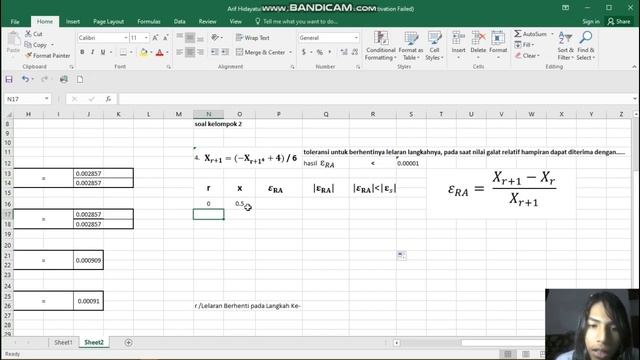Click the Share button
The height and width of the screenshot is (360, 640).
(x=619, y=22)
